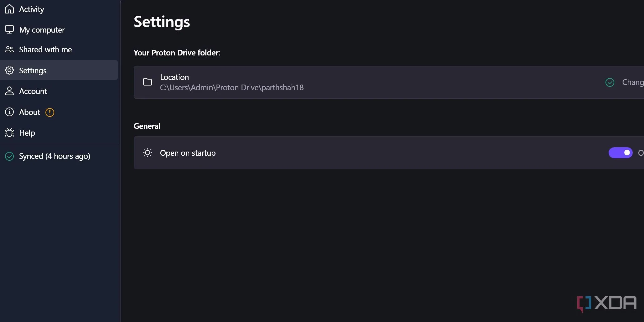Open the Activity label in sidebar

coord(32,9)
